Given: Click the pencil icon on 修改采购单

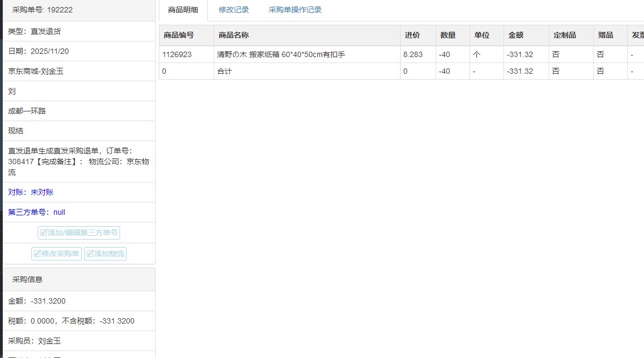Looking at the screenshot, I should pos(38,254).
